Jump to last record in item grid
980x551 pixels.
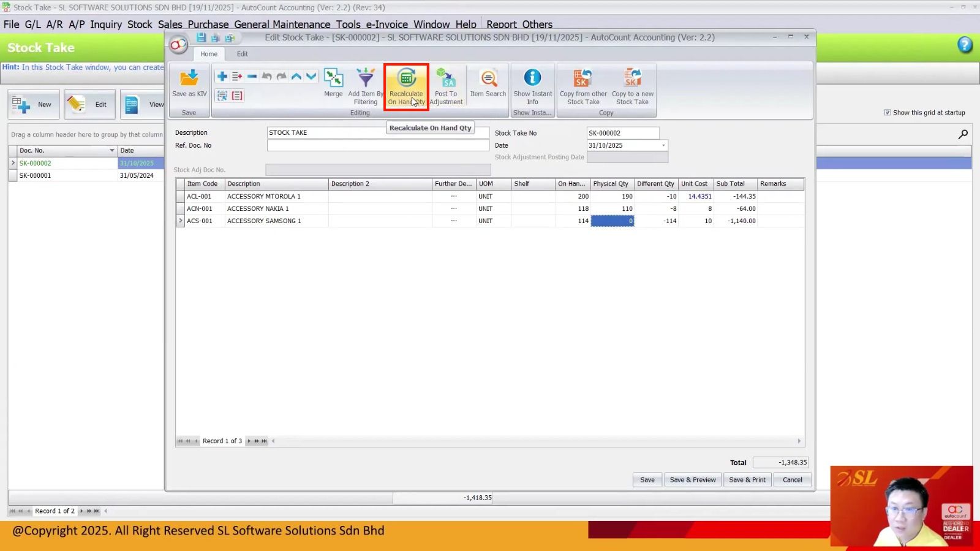click(264, 441)
